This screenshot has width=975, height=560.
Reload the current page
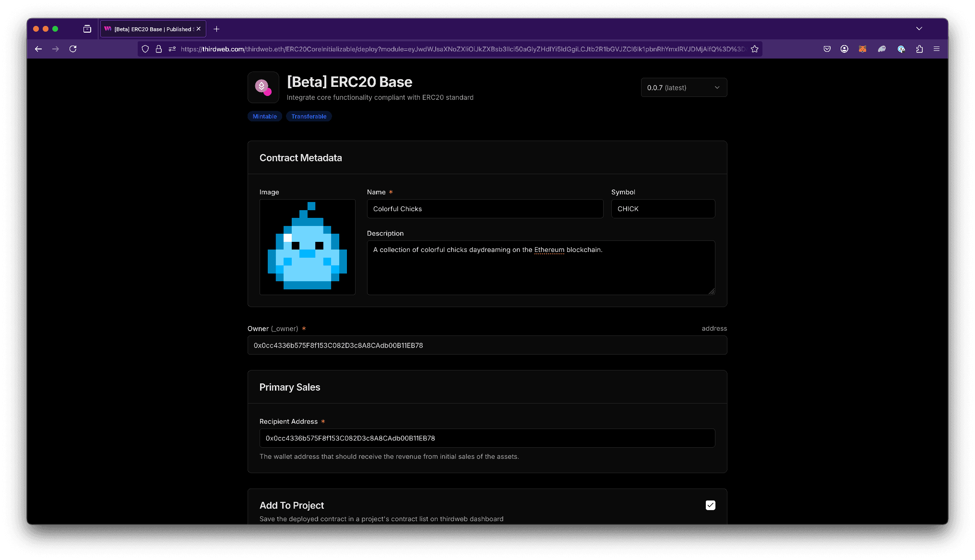[73, 48]
